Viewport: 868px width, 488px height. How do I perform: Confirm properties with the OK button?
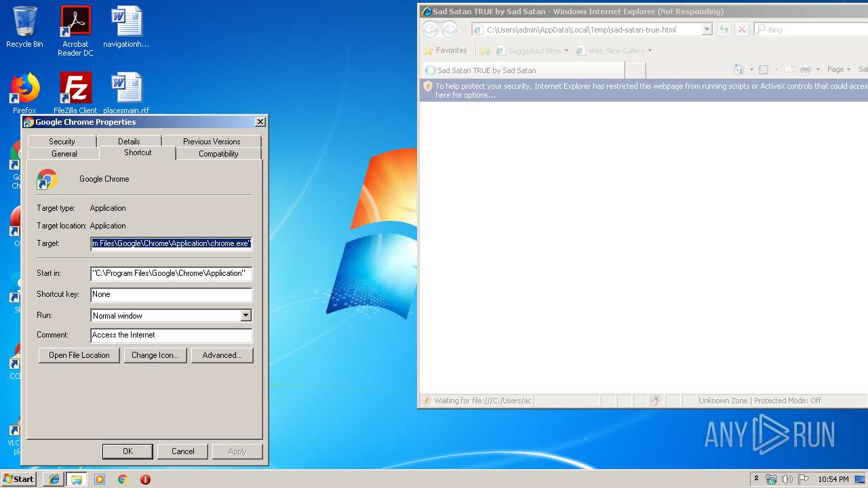pos(127,451)
